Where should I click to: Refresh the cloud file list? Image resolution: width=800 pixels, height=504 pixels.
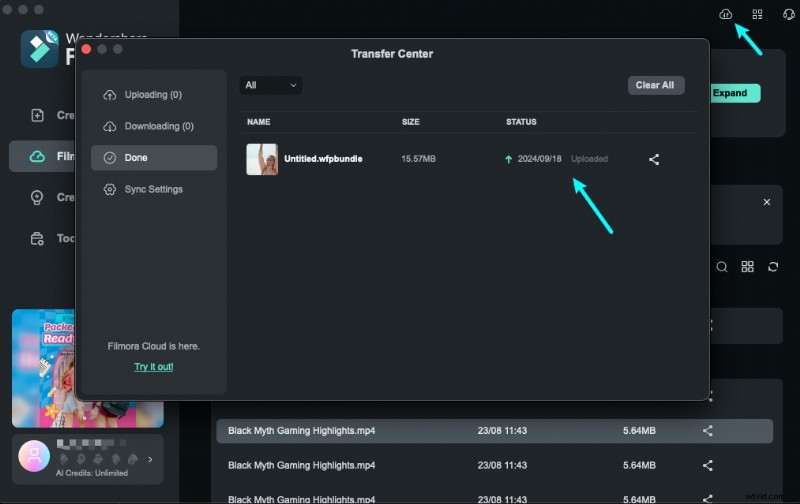pos(772,267)
